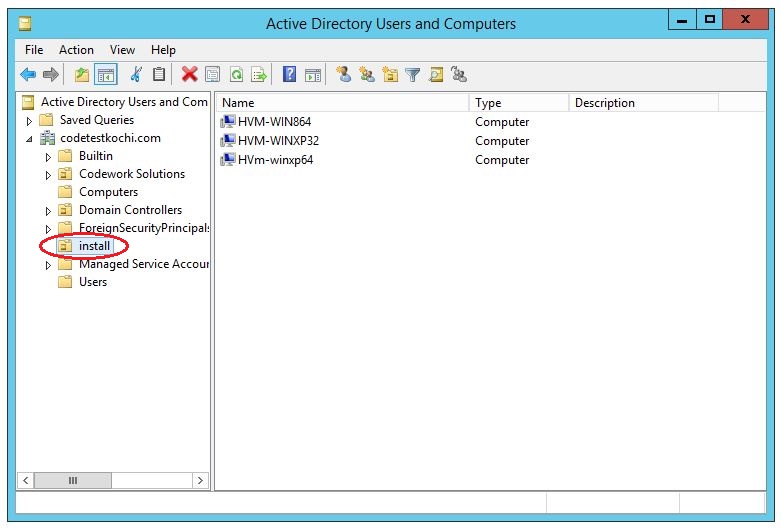The image size is (781, 529).
Task: Select the Computers container in tree
Action: (108, 192)
